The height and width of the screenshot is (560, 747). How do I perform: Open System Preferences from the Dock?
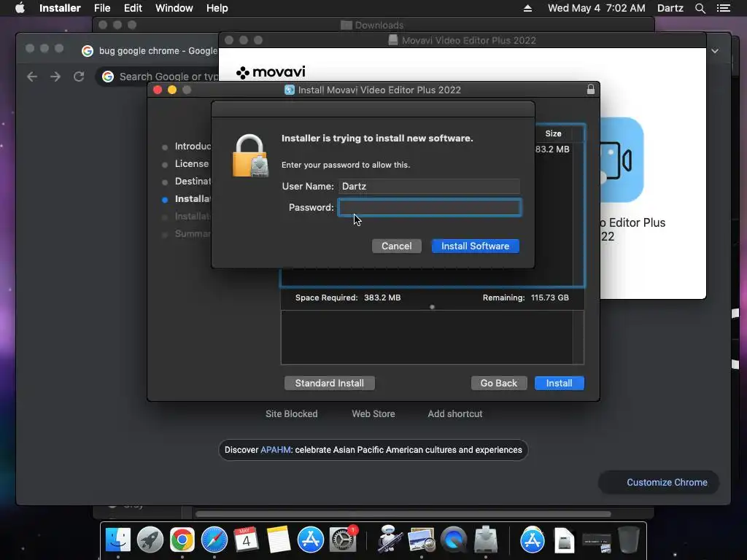click(343, 540)
